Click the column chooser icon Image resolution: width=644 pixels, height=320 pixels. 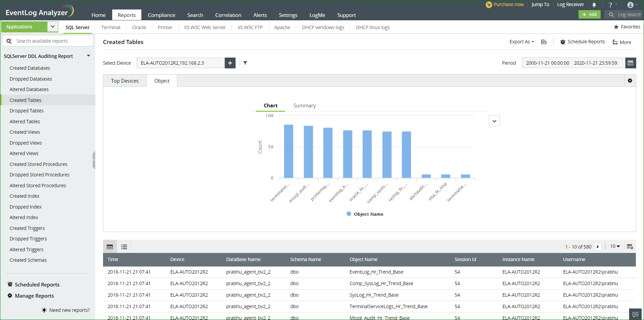[x=630, y=247]
